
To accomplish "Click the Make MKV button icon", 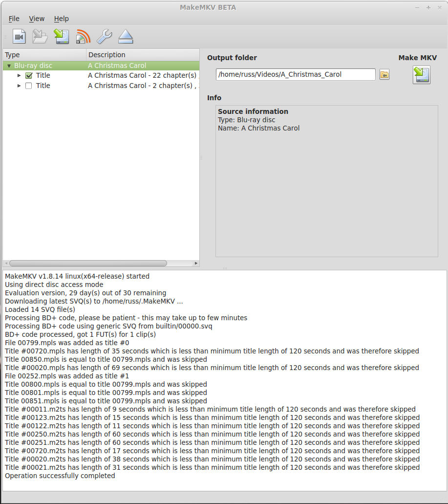I will pyautogui.click(x=421, y=75).
